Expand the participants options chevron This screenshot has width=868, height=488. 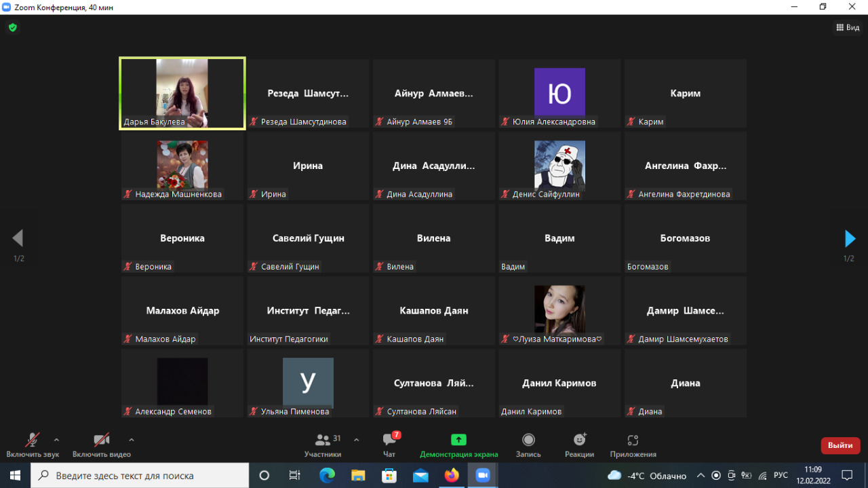(x=357, y=439)
